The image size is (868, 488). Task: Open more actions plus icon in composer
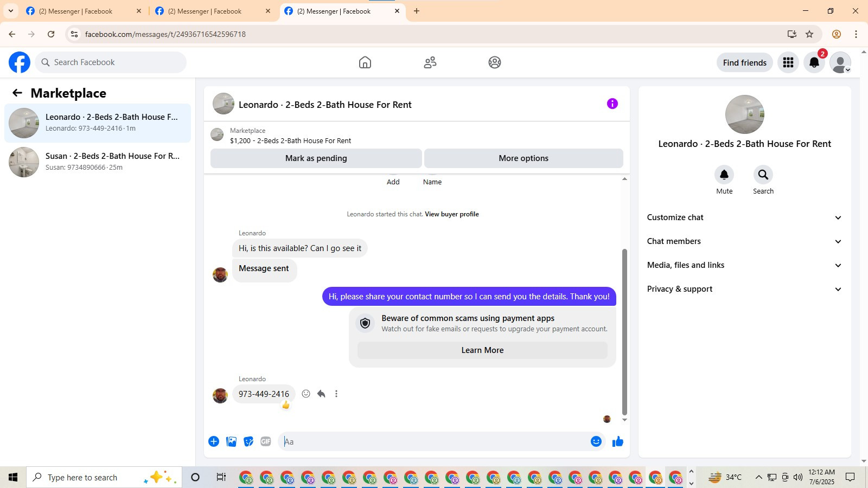pos(214,441)
